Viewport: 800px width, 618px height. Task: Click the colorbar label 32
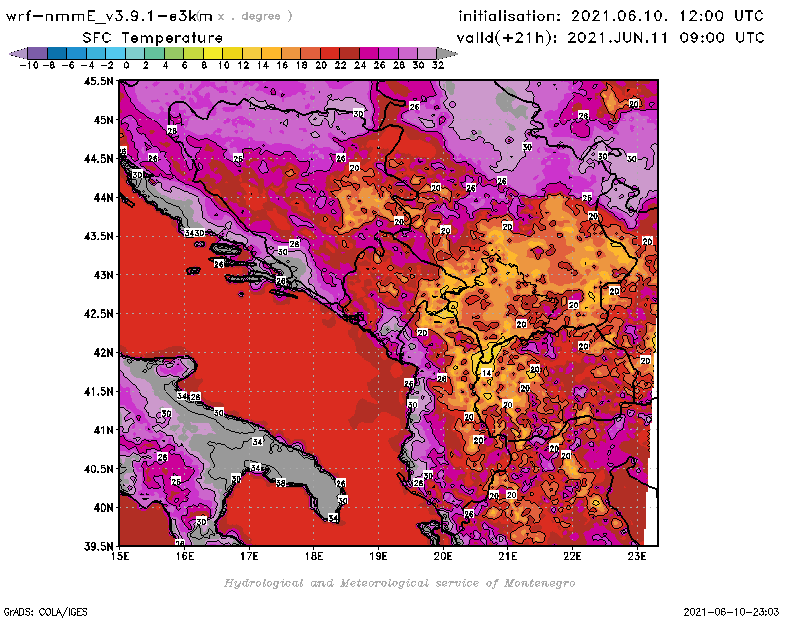click(x=438, y=65)
